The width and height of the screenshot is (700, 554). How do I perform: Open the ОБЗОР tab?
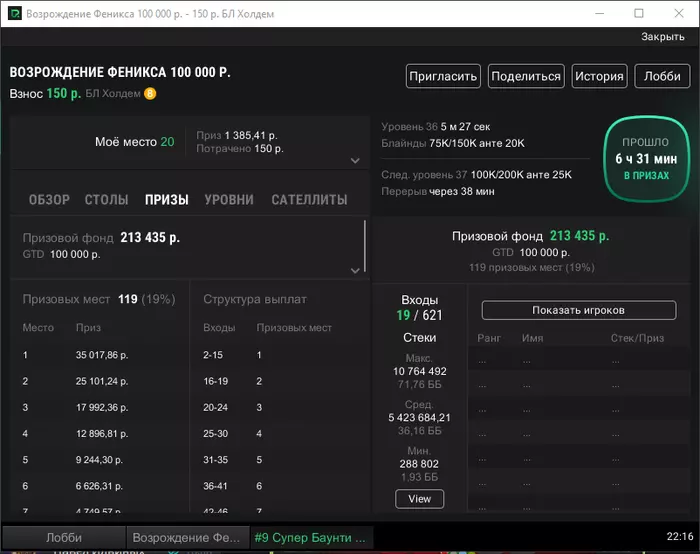pyautogui.click(x=49, y=200)
